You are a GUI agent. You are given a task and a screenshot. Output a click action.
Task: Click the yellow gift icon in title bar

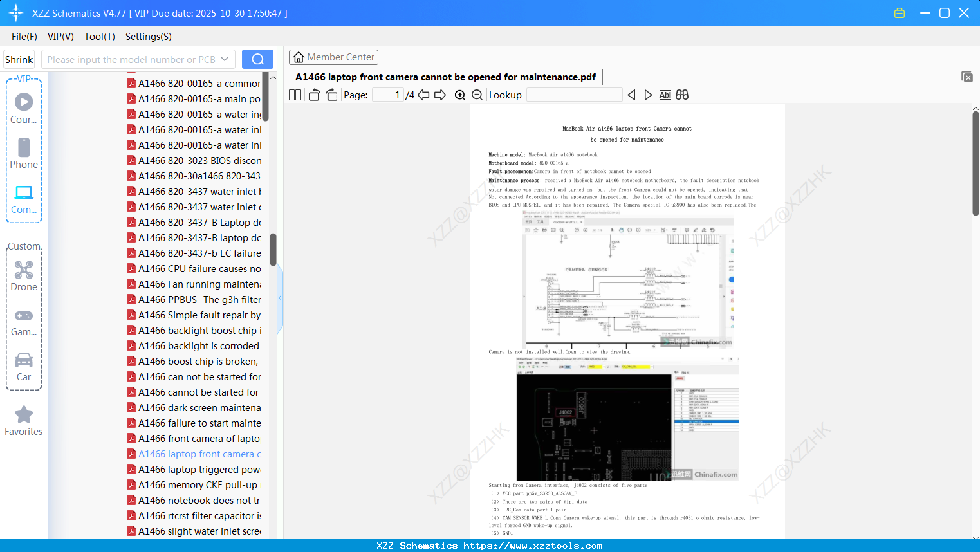click(x=900, y=13)
